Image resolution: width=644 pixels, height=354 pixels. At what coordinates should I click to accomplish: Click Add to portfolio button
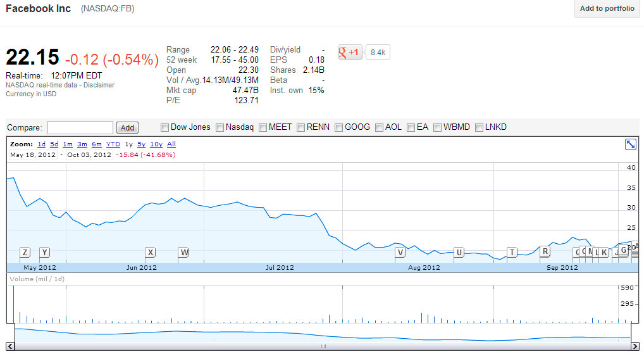click(x=607, y=8)
